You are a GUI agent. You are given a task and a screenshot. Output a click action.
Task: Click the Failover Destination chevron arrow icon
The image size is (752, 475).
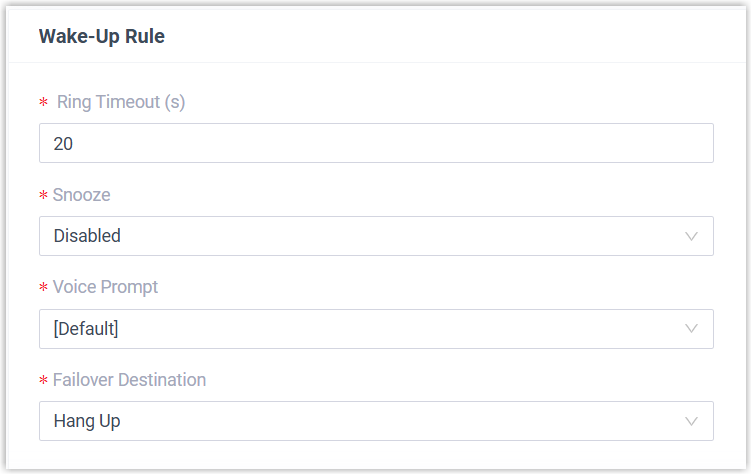coord(691,422)
